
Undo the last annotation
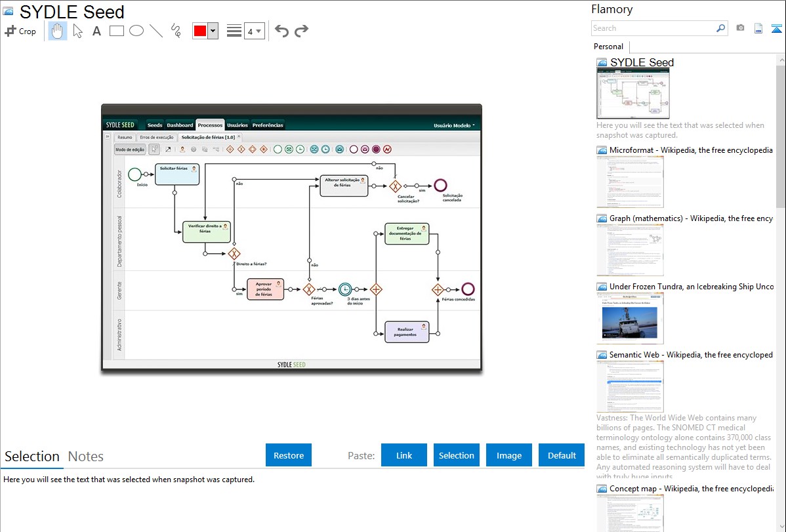tap(281, 31)
